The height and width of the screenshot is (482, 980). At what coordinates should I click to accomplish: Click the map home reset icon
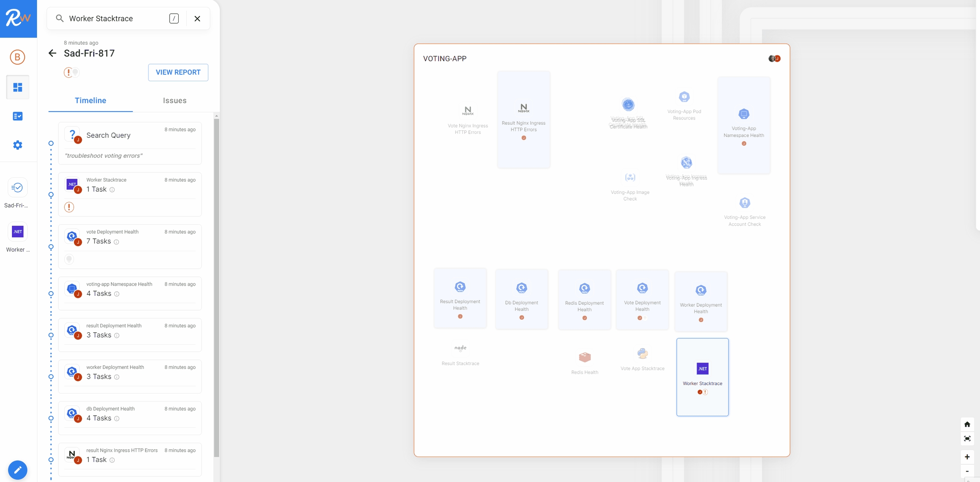coord(967,424)
